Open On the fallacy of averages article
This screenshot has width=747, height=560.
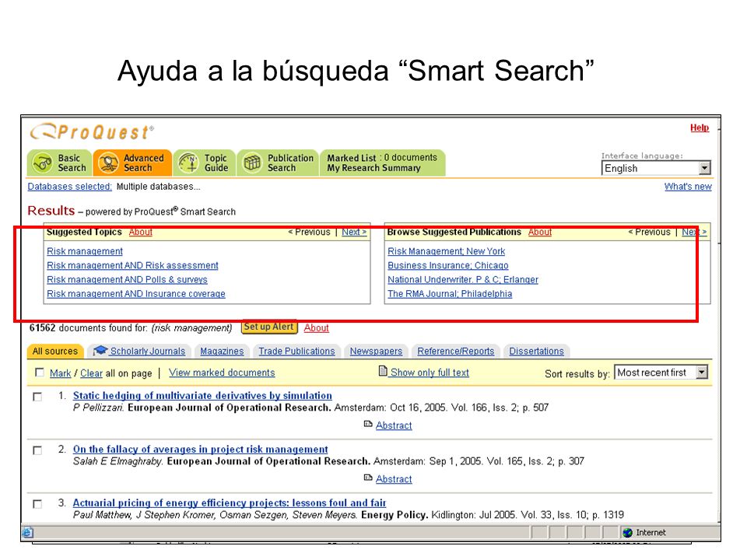(x=201, y=450)
